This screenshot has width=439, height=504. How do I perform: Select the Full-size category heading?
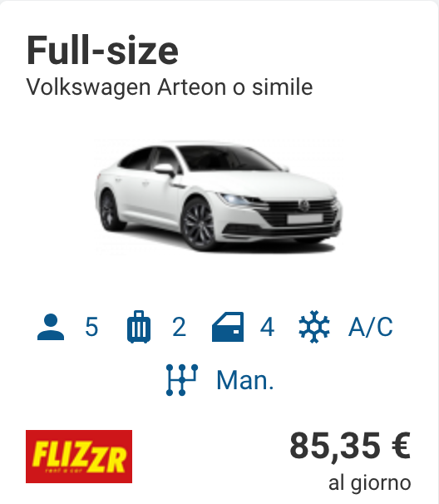point(102,51)
